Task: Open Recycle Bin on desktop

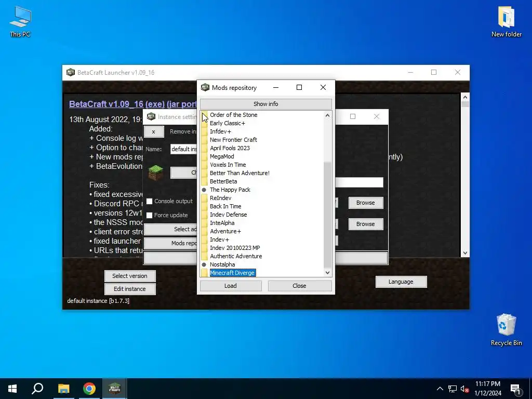Action: pos(506,329)
